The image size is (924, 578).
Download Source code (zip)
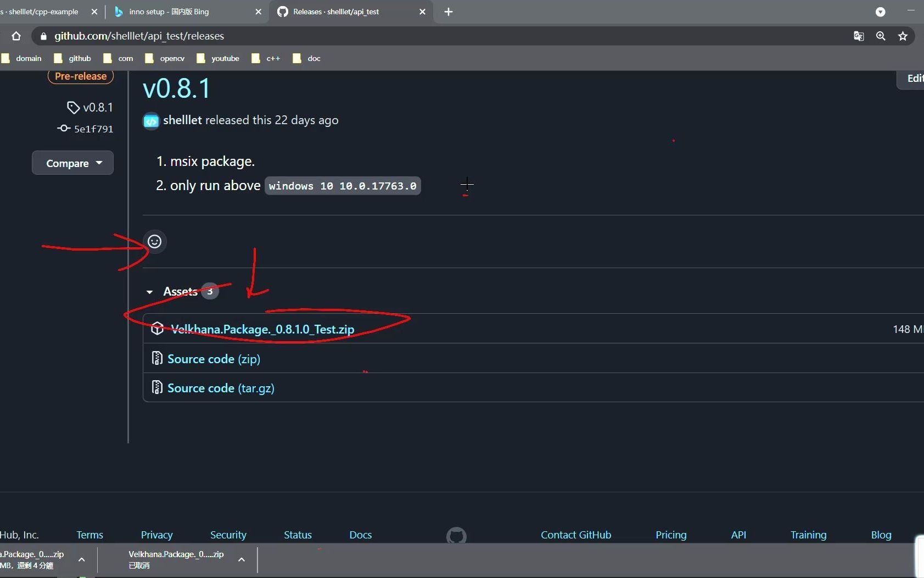click(214, 359)
